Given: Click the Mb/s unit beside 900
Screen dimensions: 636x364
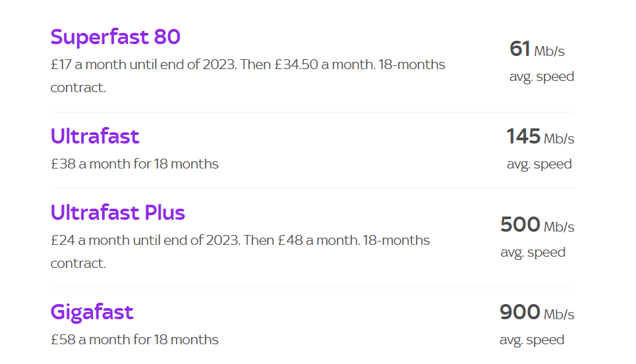Looking at the screenshot, I should (559, 315).
